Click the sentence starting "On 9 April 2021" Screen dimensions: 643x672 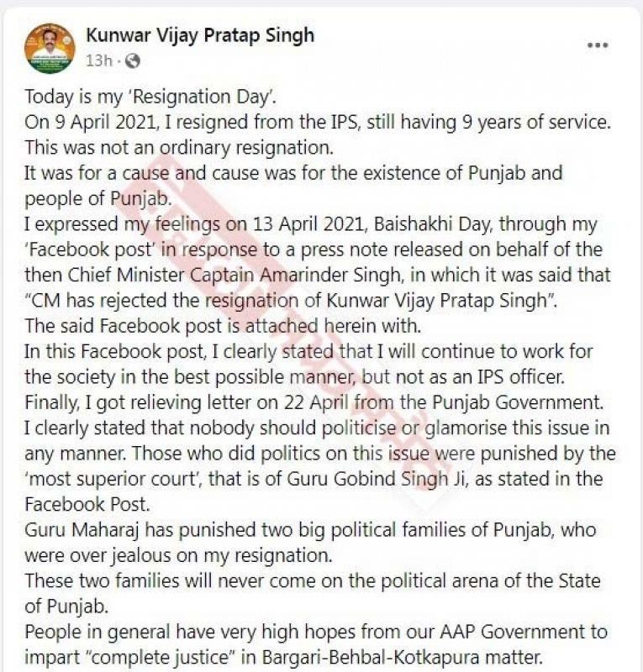pos(317,121)
